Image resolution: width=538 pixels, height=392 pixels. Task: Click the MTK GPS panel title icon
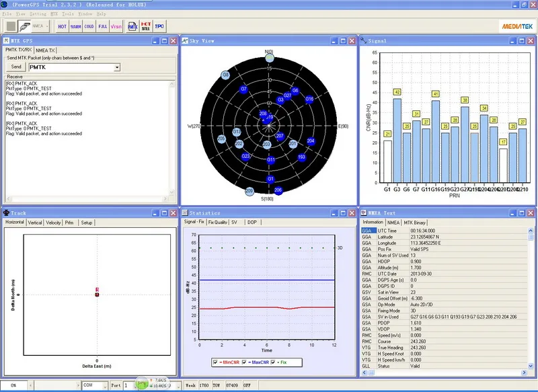(x=6, y=40)
